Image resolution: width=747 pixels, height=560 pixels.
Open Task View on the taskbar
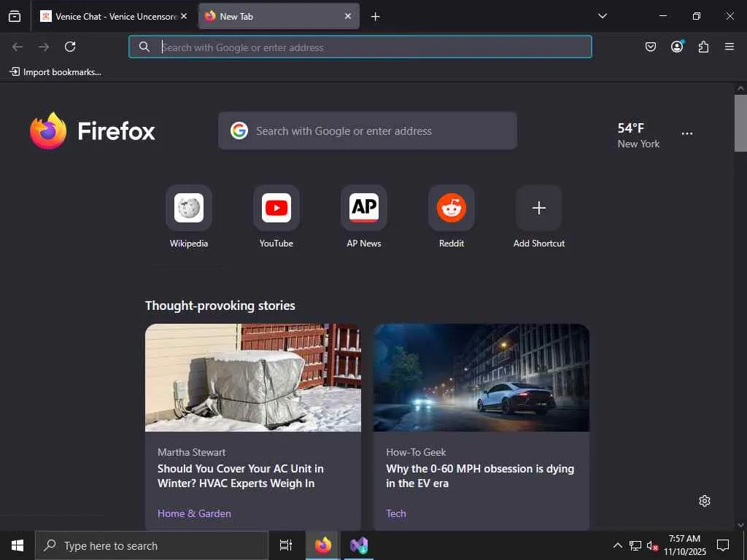pos(285,545)
